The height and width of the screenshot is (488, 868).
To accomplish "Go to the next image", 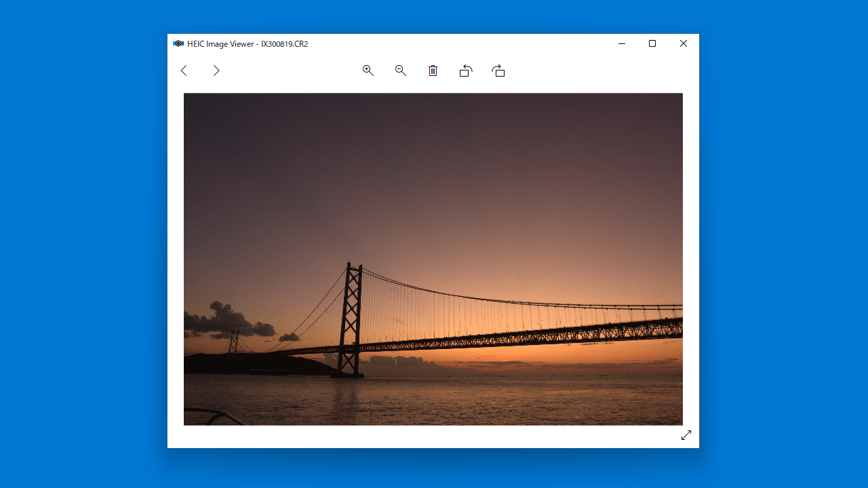I will 216,70.
